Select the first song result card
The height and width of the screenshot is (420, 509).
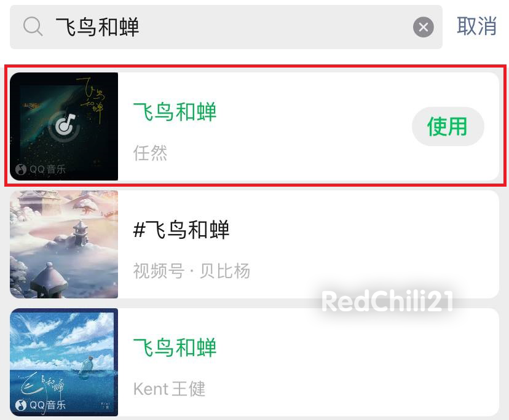(x=254, y=126)
